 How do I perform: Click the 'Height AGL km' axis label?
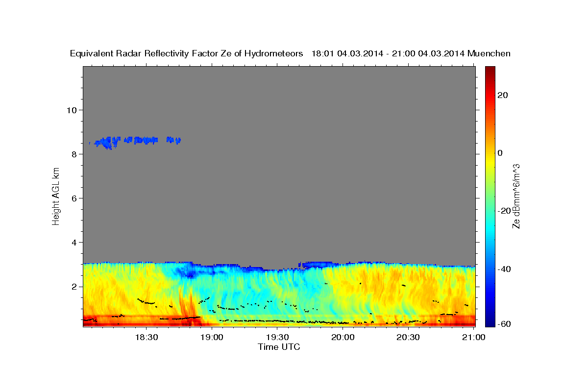pyautogui.click(x=56, y=196)
